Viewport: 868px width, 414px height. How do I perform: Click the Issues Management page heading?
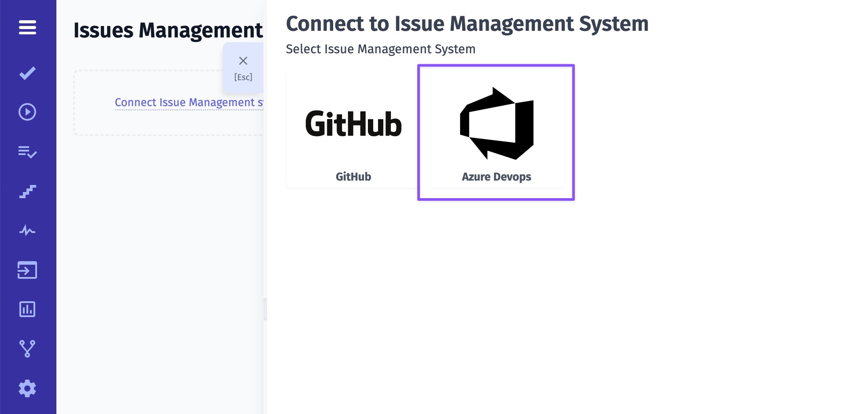point(168,30)
